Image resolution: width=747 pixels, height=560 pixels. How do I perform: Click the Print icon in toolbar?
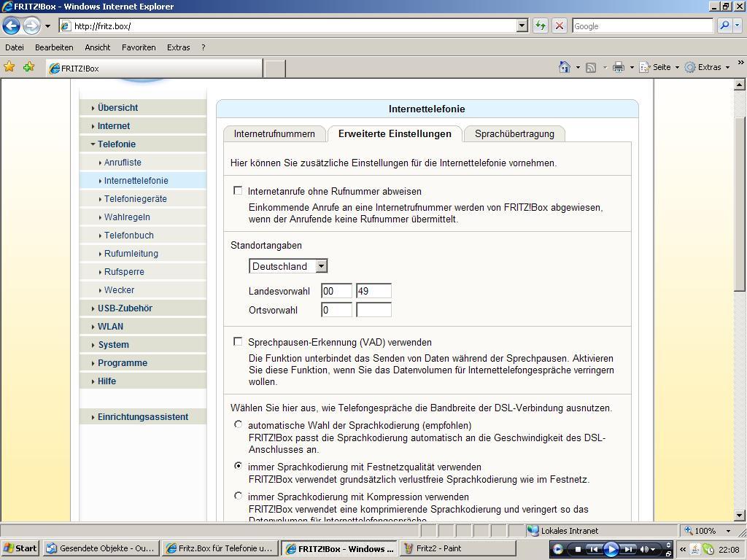click(x=619, y=67)
